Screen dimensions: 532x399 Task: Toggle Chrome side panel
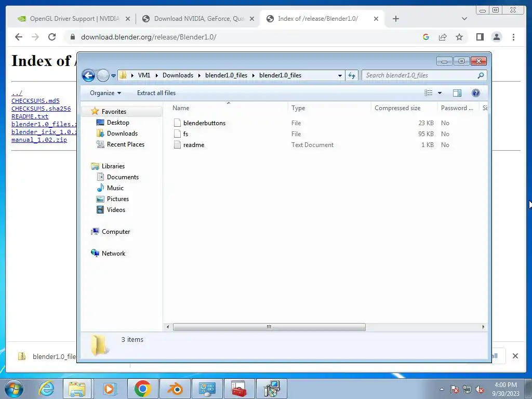[480, 37]
